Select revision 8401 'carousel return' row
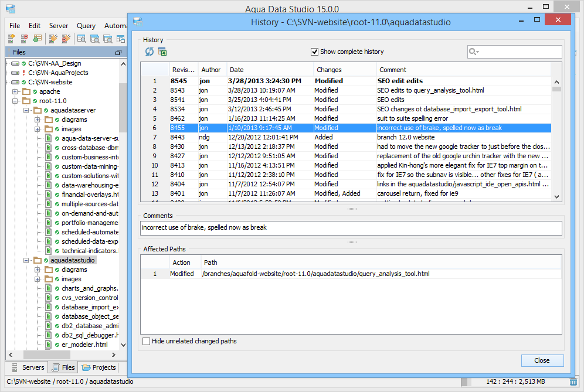 coord(346,193)
